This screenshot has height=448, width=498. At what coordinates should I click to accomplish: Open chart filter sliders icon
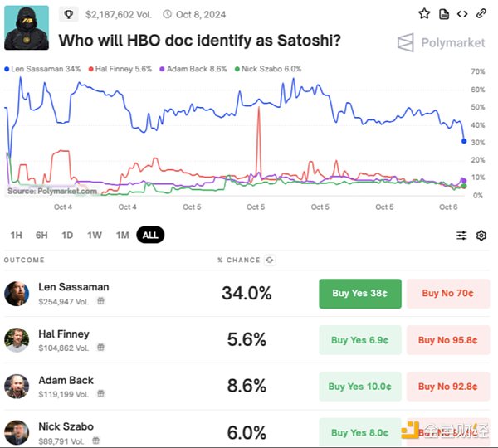click(x=461, y=236)
